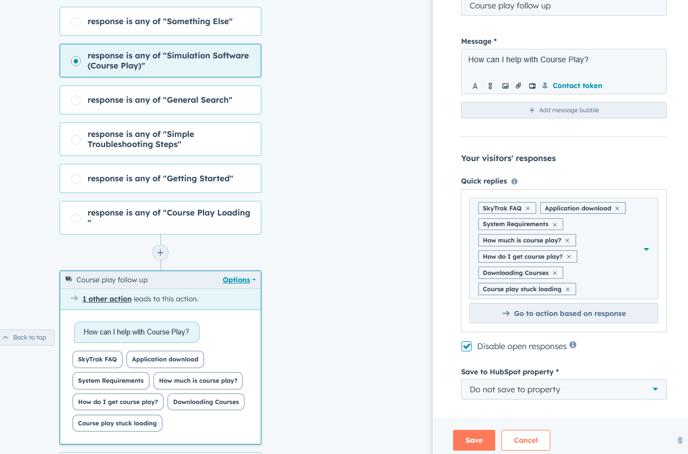Image resolution: width=688 pixels, height=454 pixels.
Task: Click the Save button
Action: click(474, 440)
